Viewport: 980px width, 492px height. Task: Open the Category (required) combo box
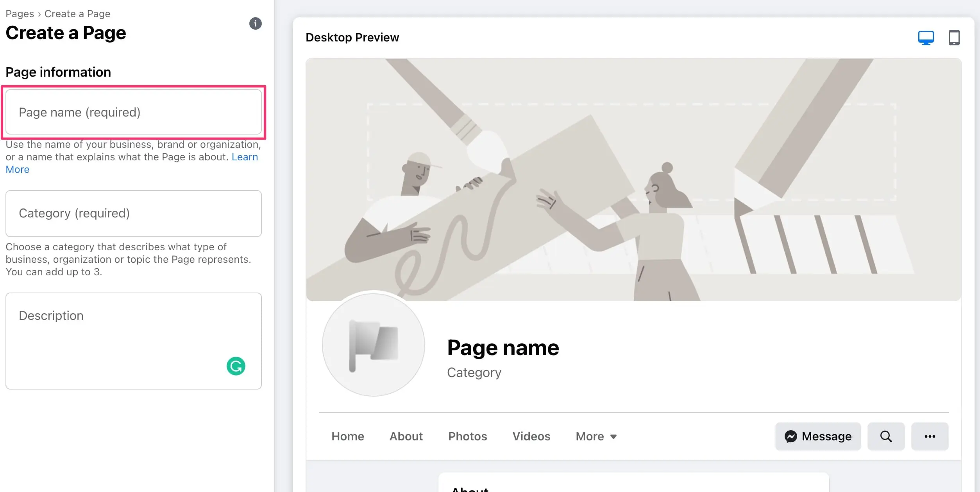pyautogui.click(x=133, y=214)
